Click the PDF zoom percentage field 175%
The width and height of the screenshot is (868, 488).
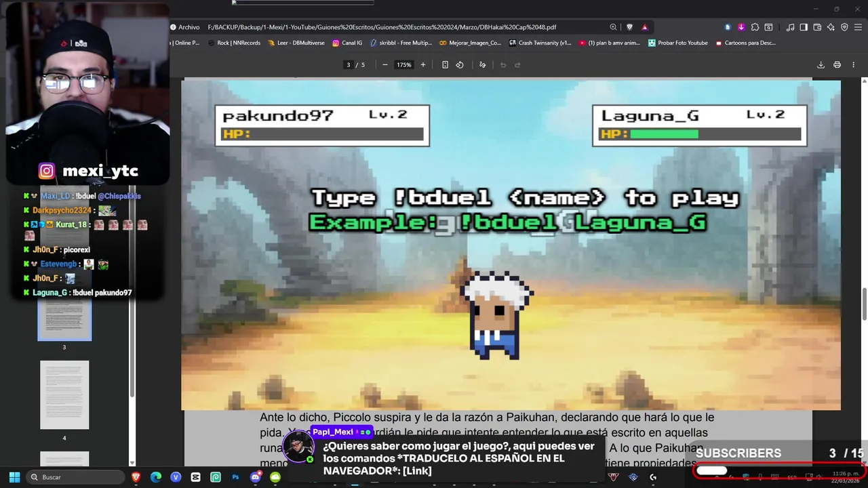[x=404, y=65]
